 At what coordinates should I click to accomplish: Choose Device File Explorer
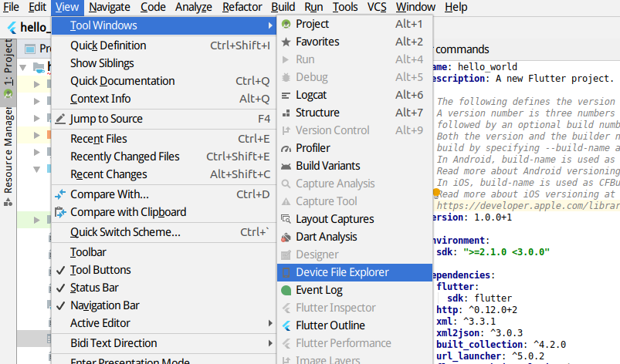coord(342,272)
